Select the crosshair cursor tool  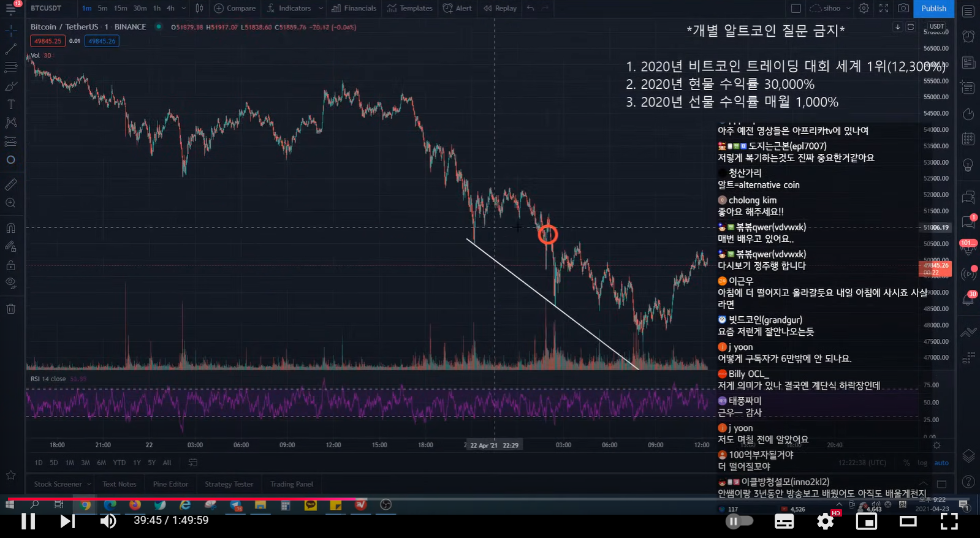pyautogui.click(x=11, y=31)
